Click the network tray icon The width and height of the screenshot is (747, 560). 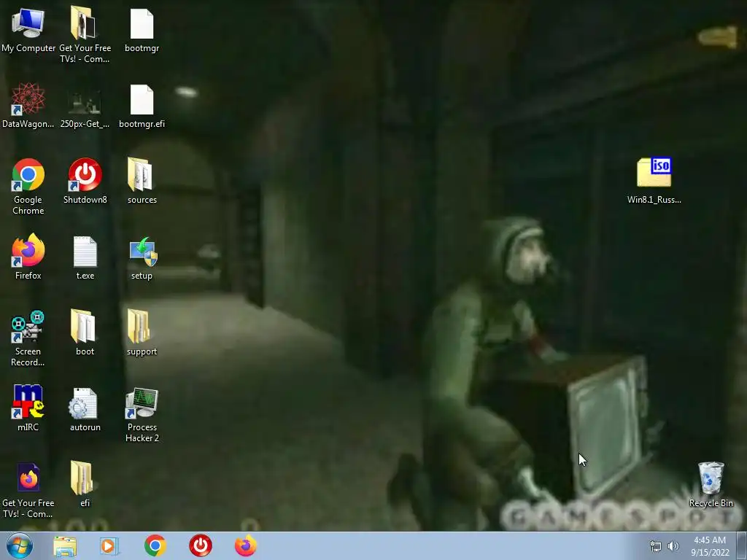click(656, 546)
